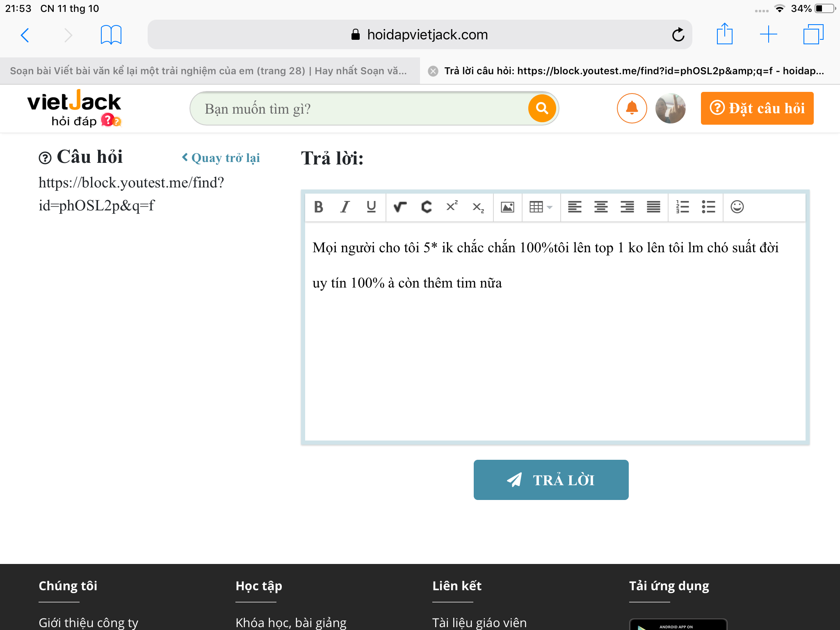Apply subscript formatting
Viewport: 840px width, 630px height.
point(478,207)
